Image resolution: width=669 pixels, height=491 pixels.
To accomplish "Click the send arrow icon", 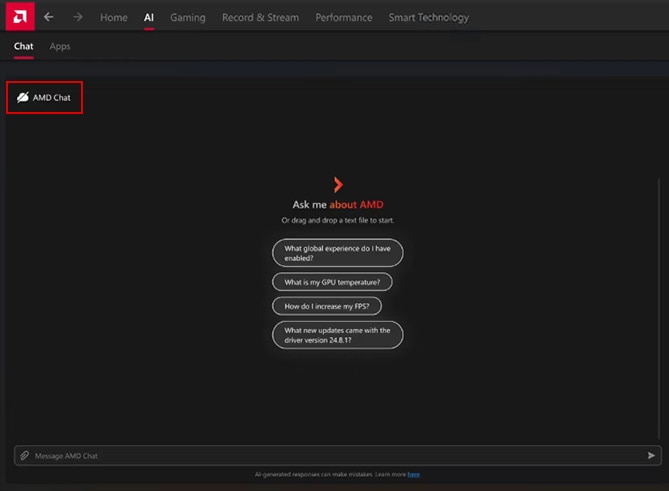I will (x=651, y=456).
